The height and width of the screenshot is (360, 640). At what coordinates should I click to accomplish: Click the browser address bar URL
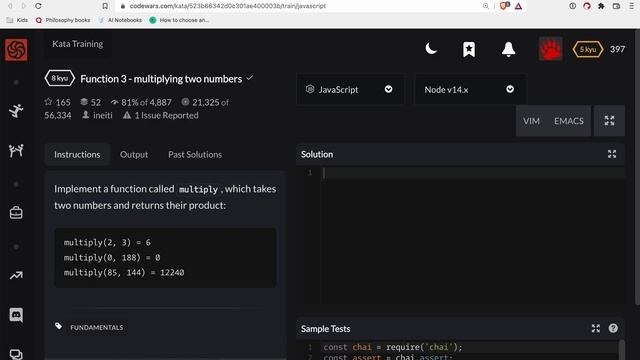tap(228, 6)
